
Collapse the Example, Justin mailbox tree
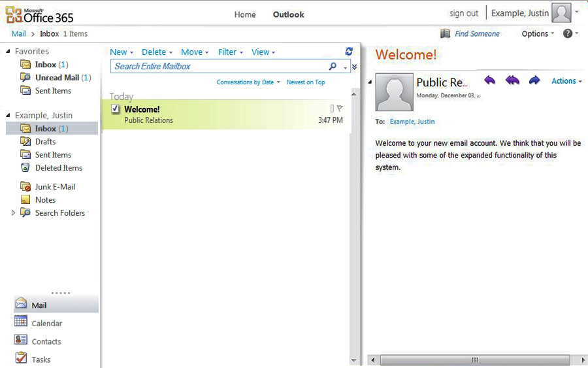click(8, 115)
